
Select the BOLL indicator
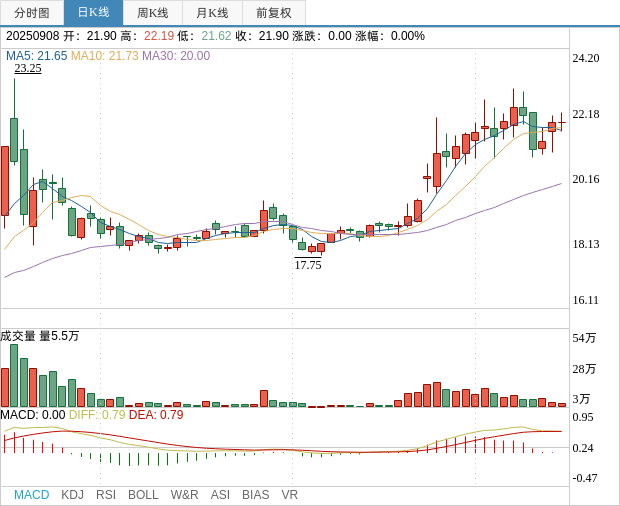[x=143, y=495]
